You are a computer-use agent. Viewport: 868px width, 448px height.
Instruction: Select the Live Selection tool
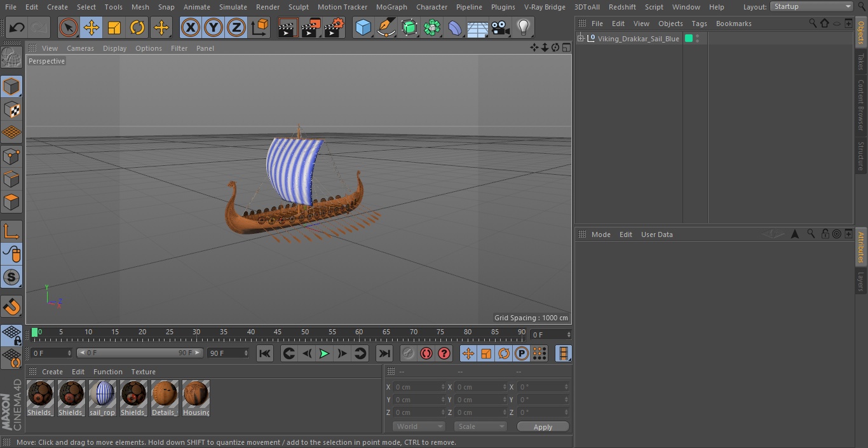point(69,27)
